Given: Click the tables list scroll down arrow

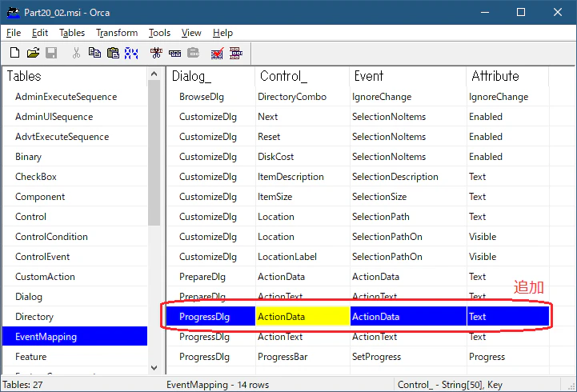Looking at the screenshot, I should (x=154, y=368).
